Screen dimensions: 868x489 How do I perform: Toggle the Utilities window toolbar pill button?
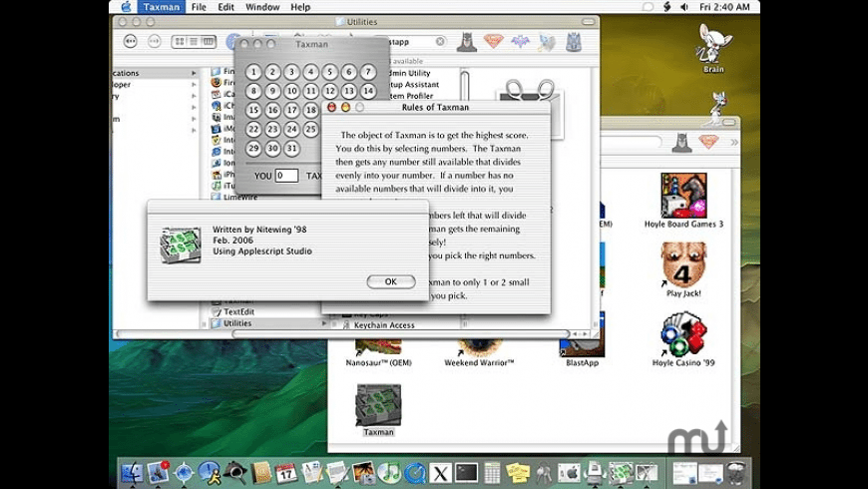tap(589, 22)
